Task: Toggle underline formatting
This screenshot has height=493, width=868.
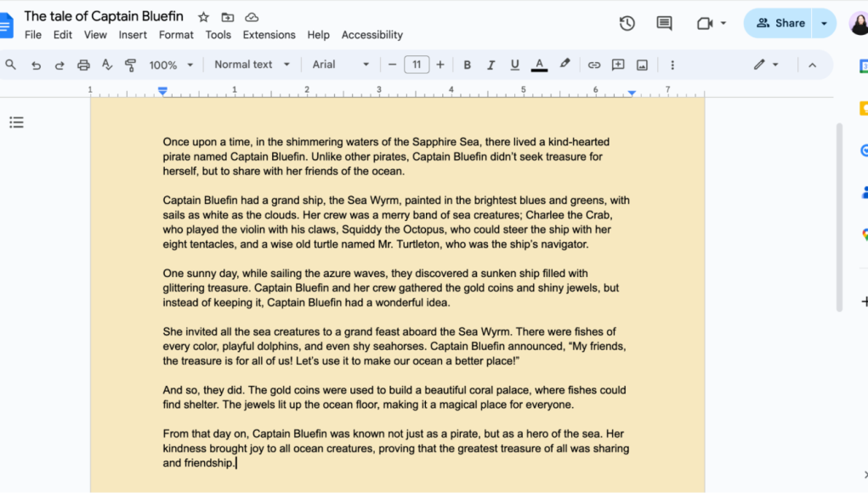Action: click(x=515, y=65)
